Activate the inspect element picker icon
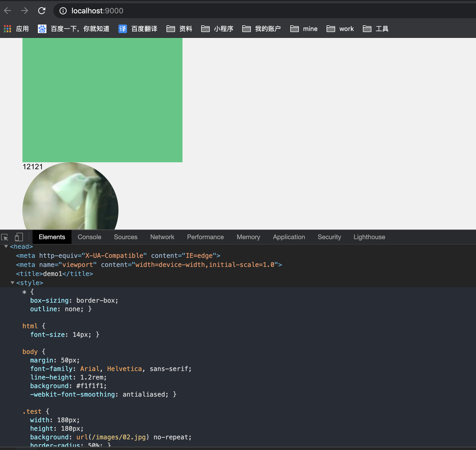476x450 pixels. [x=5, y=237]
